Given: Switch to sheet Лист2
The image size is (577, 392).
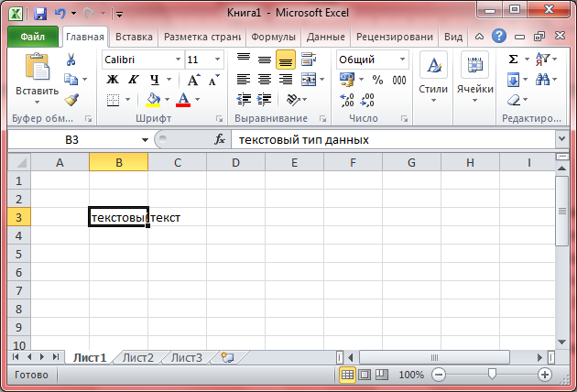Looking at the screenshot, I should [138, 358].
